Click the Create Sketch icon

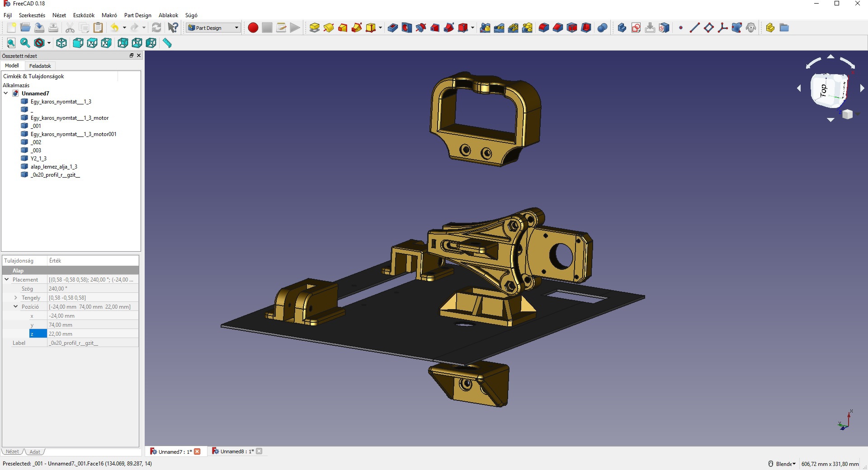636,28
